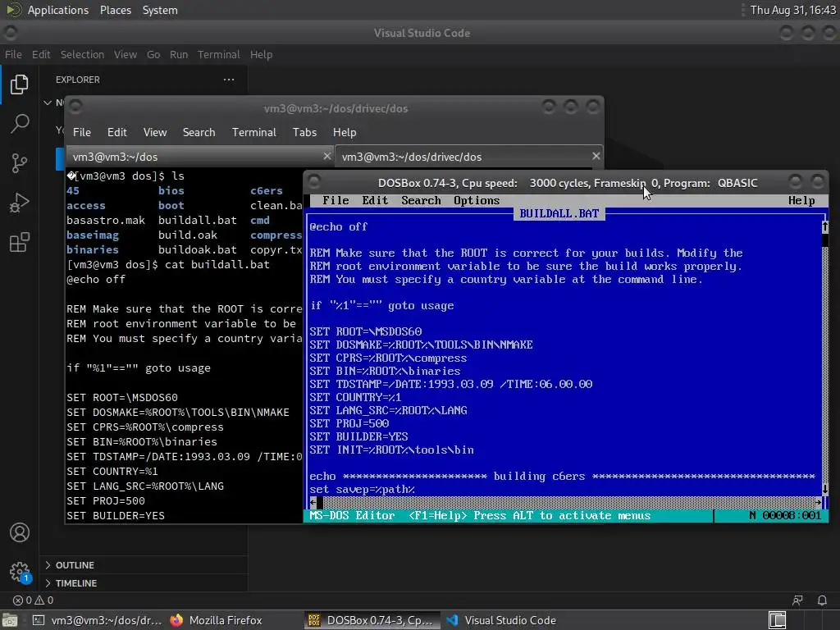Click Visual Studio Code taskbar item
This screenshot has height=630, width=840.
pos(501,620)
